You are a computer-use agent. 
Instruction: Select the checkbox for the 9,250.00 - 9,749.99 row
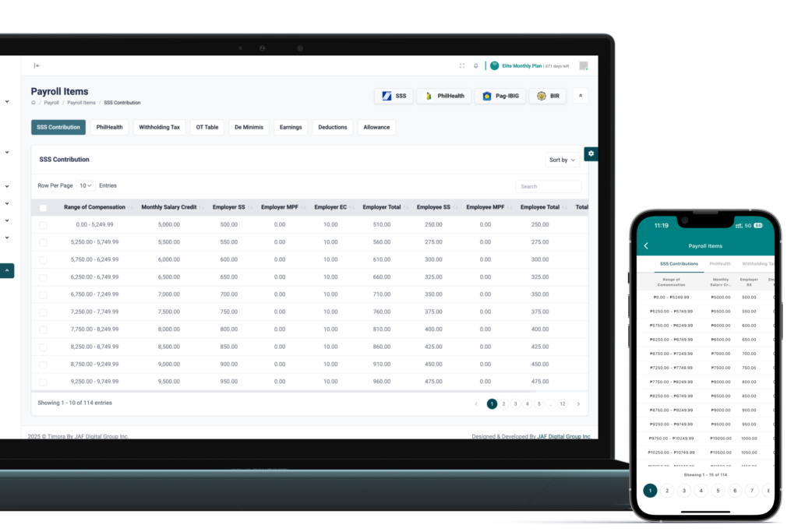click(43, 382)
